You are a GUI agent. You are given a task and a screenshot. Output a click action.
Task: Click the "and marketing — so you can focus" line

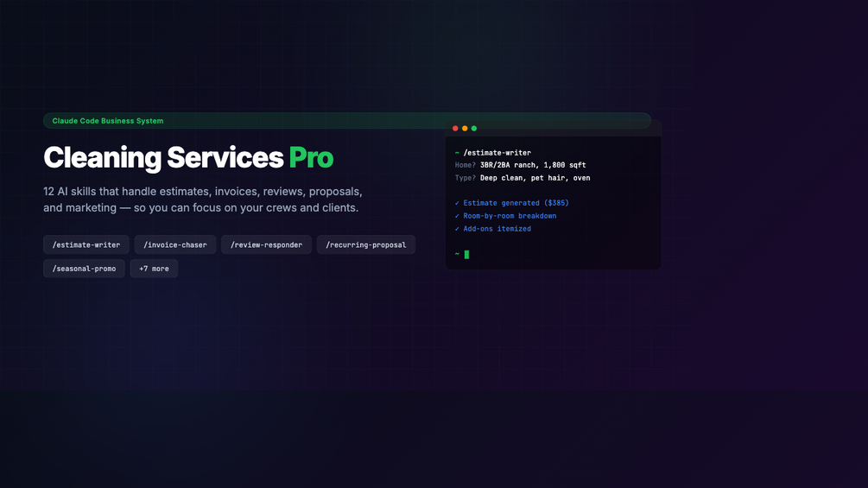(x=201, y=208)
